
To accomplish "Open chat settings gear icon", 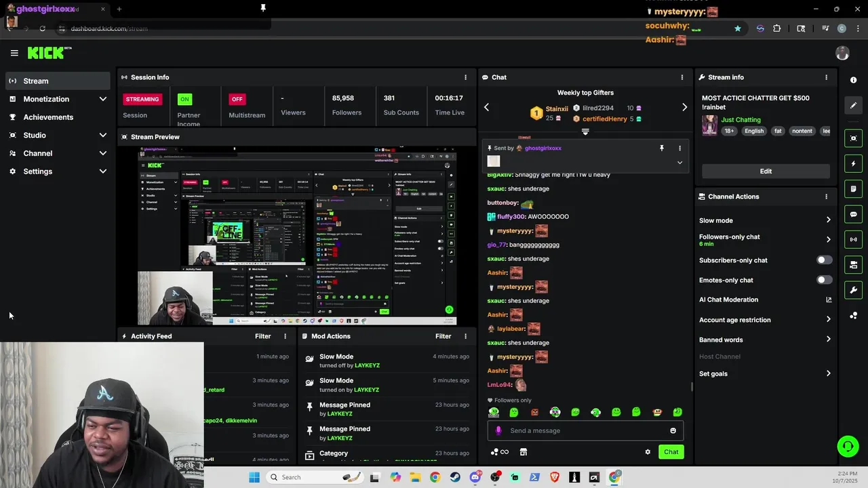I will [x=648, y=452].
